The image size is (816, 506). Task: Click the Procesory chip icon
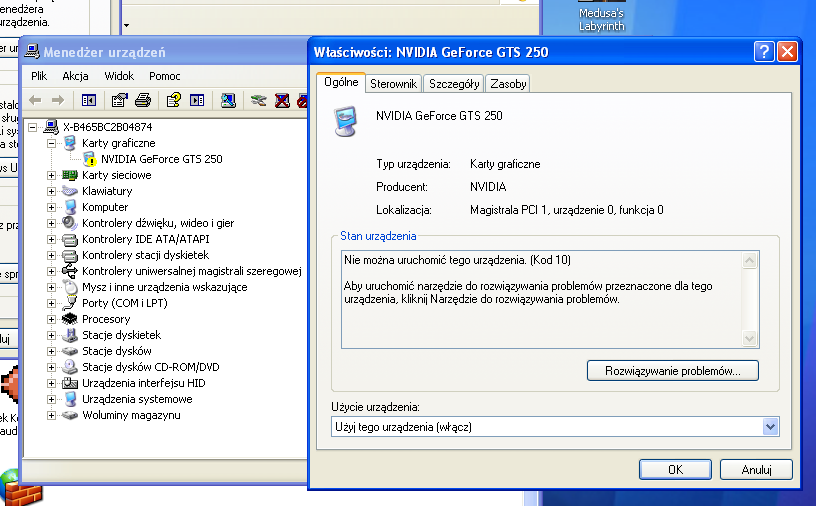tap(70, 319)
